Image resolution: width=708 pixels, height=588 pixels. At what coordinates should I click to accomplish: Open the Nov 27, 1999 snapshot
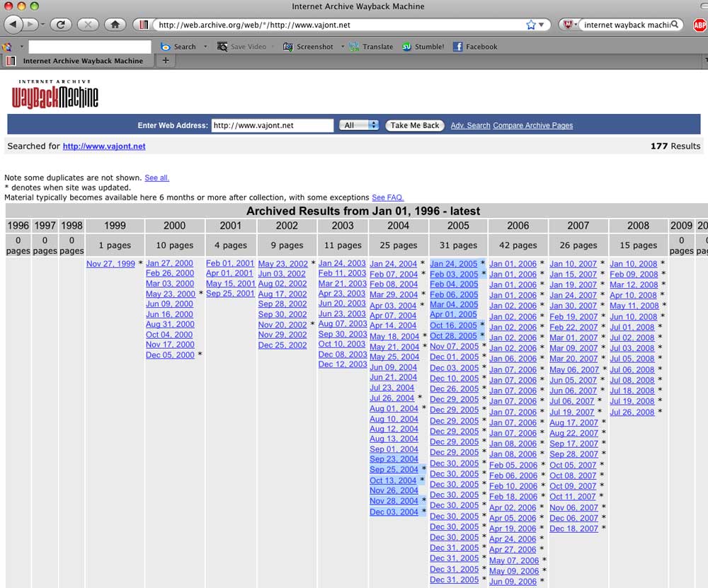(110, 264)
